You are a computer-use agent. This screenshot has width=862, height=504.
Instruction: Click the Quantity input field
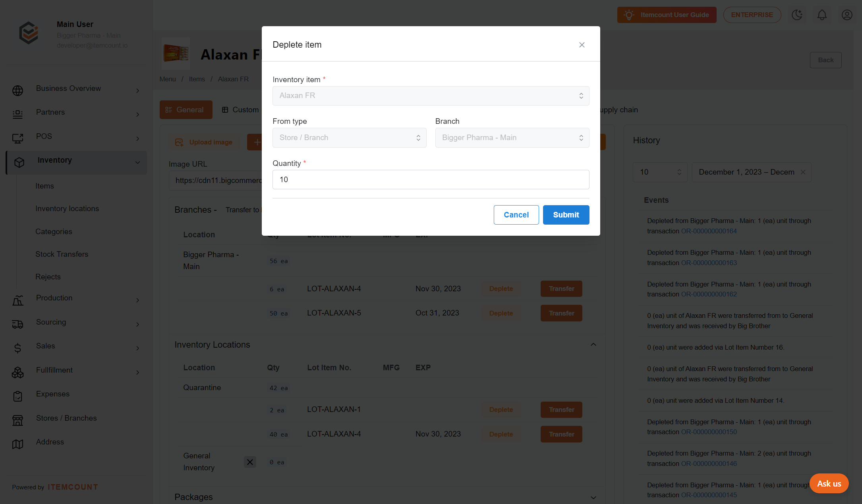click(431, 179)
